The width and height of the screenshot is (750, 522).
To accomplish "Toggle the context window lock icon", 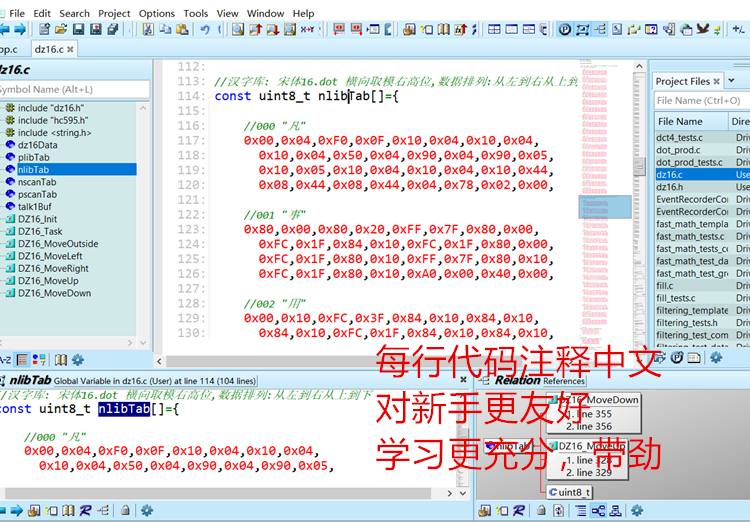I will 125,511.
